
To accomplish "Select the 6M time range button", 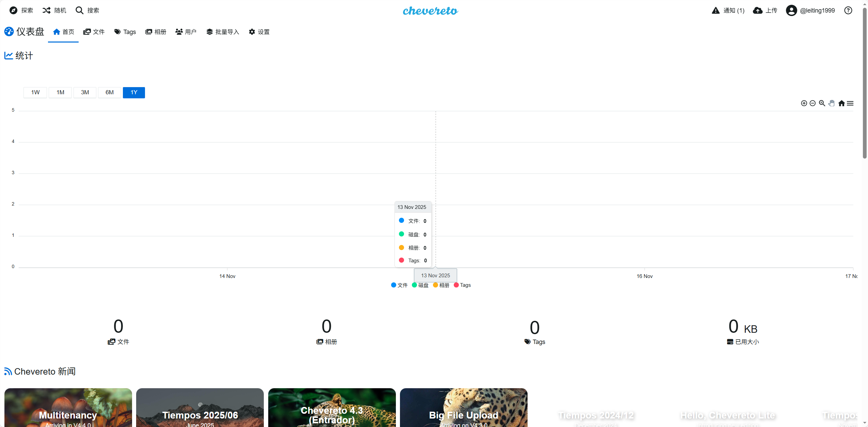I will tap(109, 93).
